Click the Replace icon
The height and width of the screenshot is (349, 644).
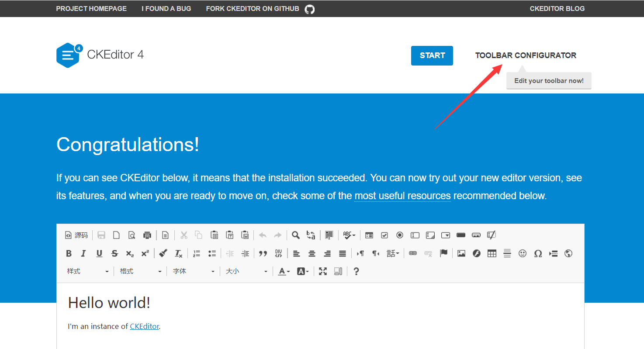311,235
